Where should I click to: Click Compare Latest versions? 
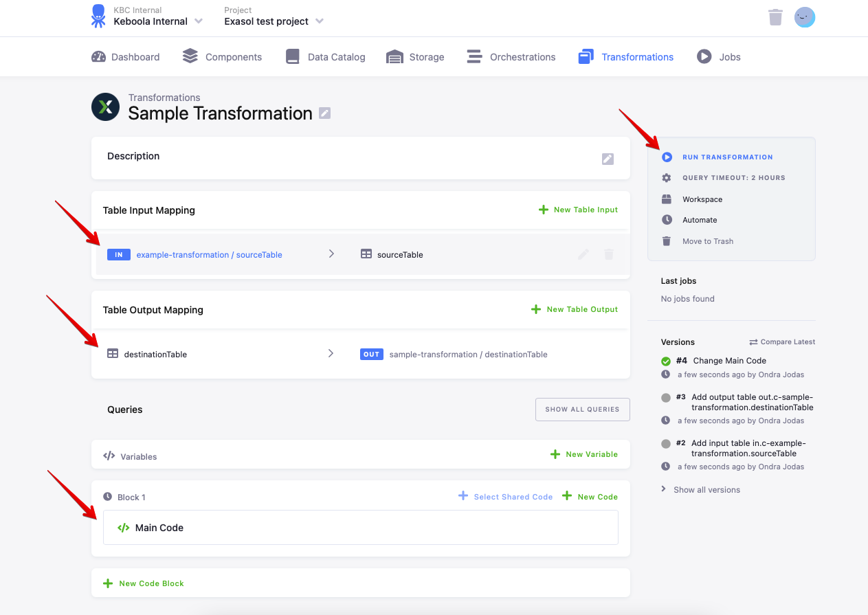782,342
